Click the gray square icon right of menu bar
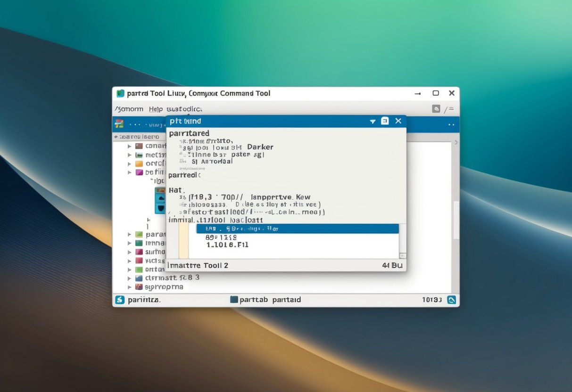Screen dimensions: 572x392 [x=436, y=109]
